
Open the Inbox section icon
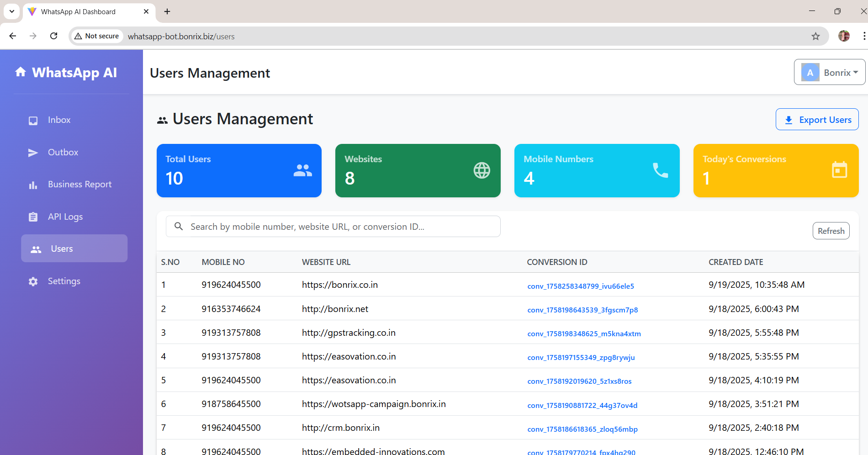32,120
